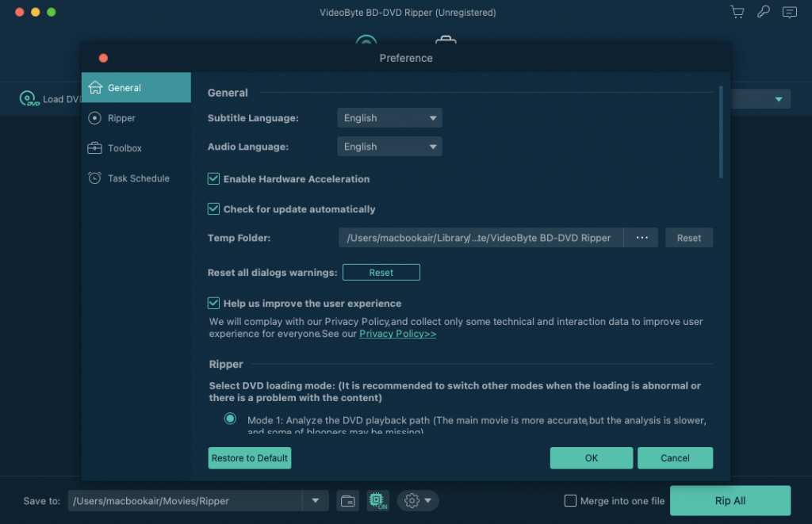Open the settings gear at the bottom
The width and height of the screenshot is (812, 524).
[412, 501]
